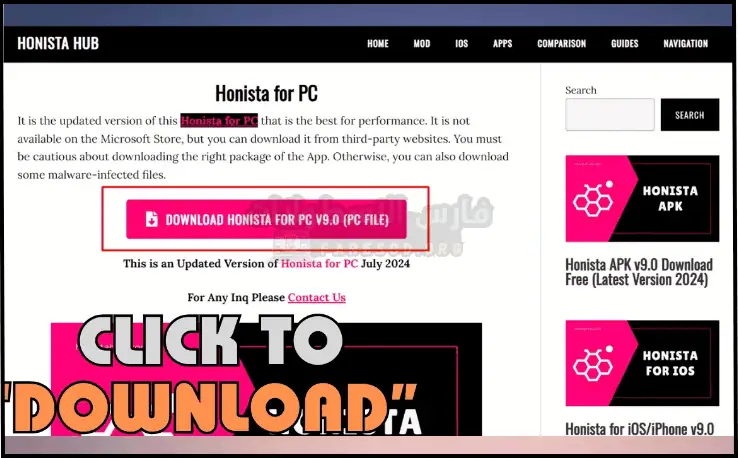The image size is (738, 458).
Task: Open the Honista for iOS/iPhone v9.0 article title
Action: pos(639,429)
